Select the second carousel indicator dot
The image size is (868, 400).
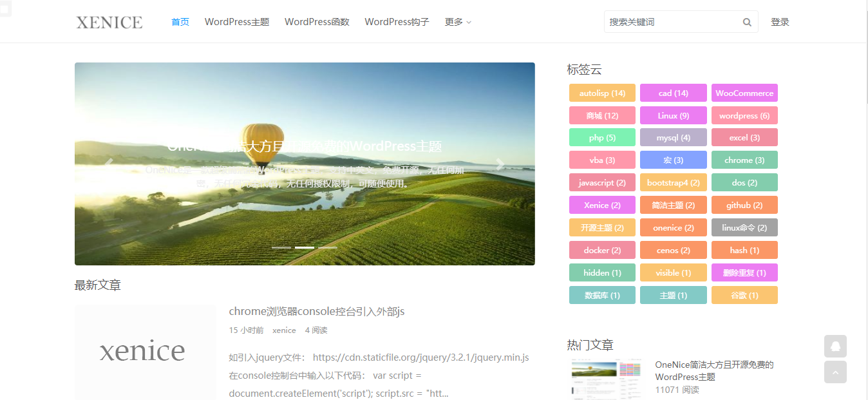(305, 247)
